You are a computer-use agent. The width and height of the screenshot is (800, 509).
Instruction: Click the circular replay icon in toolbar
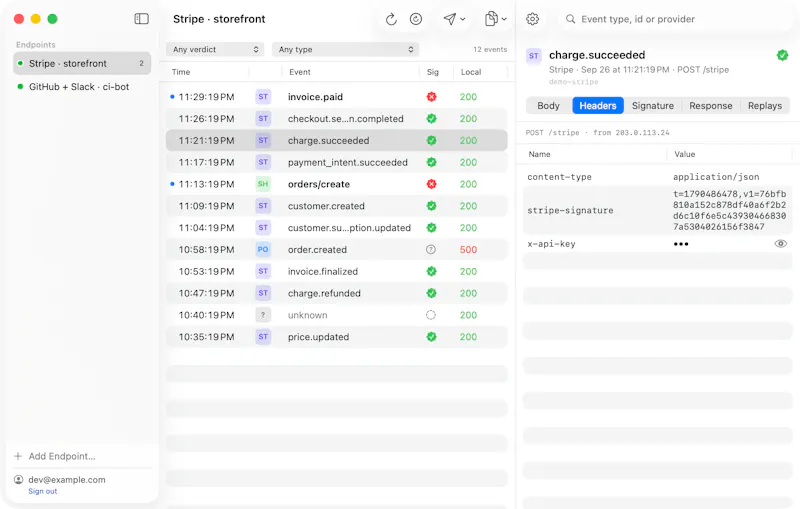(x=416, y=19)
